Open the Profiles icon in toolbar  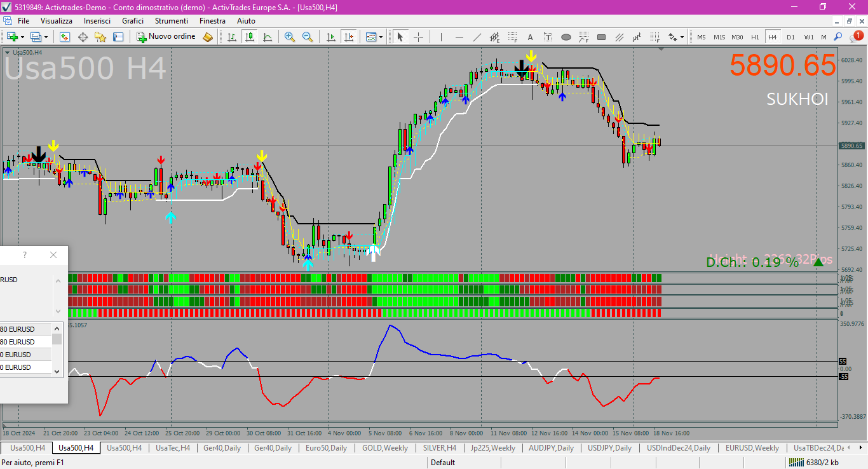point(36,37)
